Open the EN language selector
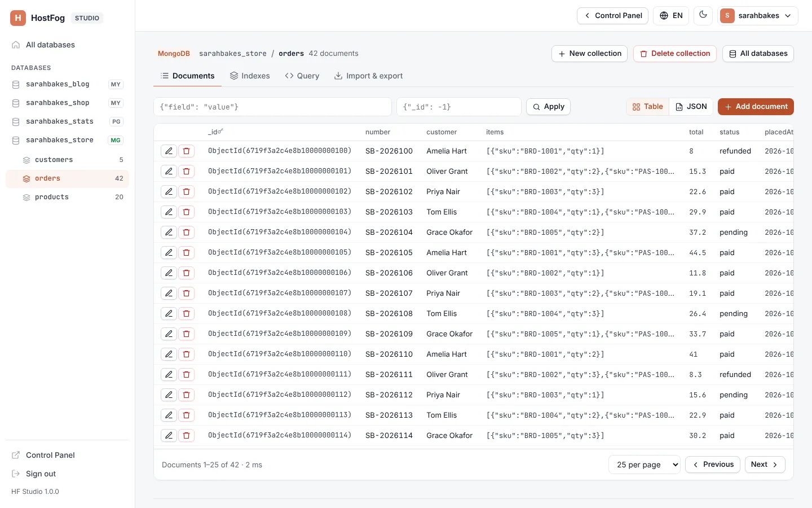The height and width of the screenshot is (508, 812). (x=671, y=16)
